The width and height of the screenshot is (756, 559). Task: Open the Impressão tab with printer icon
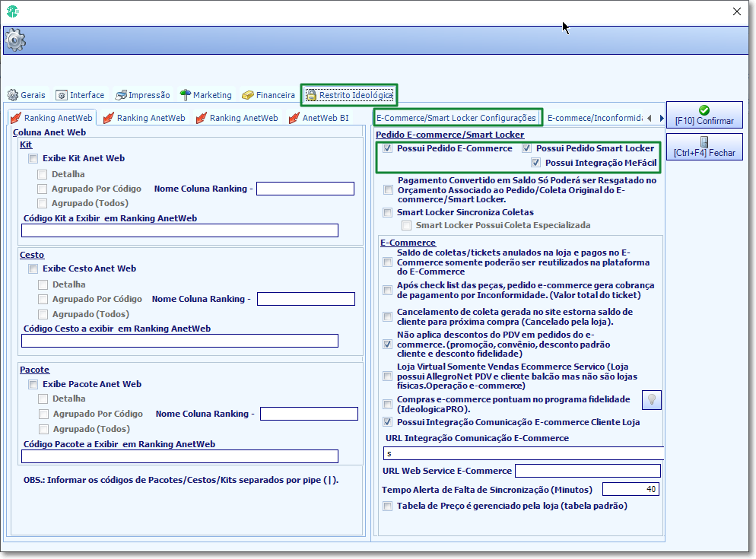(x=143, y=95)
